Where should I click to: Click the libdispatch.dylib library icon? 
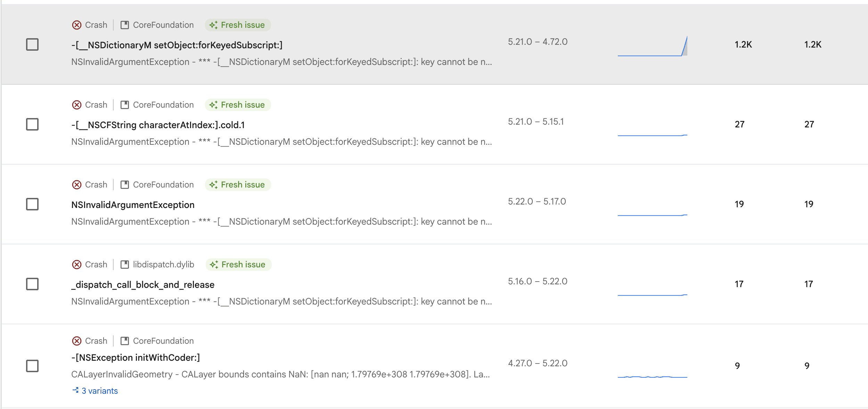tap(125, 265)
